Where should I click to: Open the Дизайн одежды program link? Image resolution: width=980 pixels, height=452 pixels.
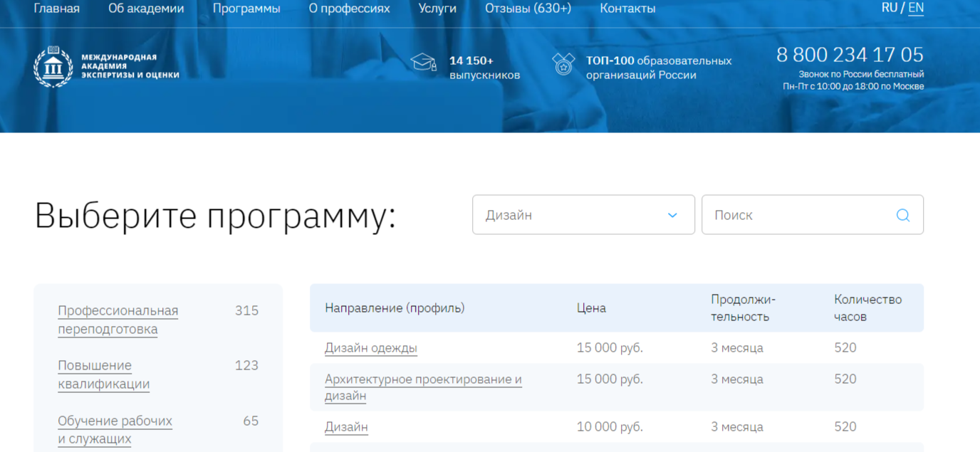(x=371, y=348)
